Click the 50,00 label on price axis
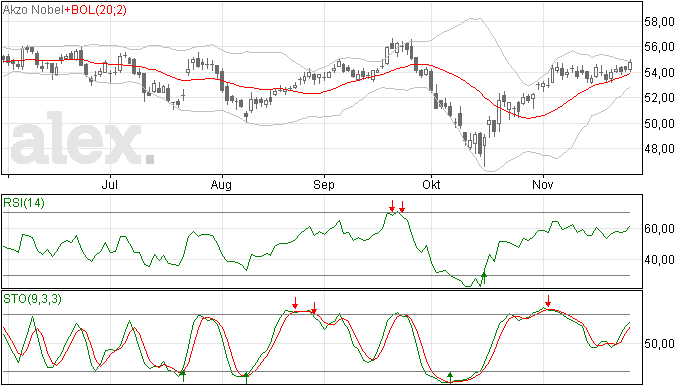Viewport: 690px width, 387px height. click(x=660, y=123)
